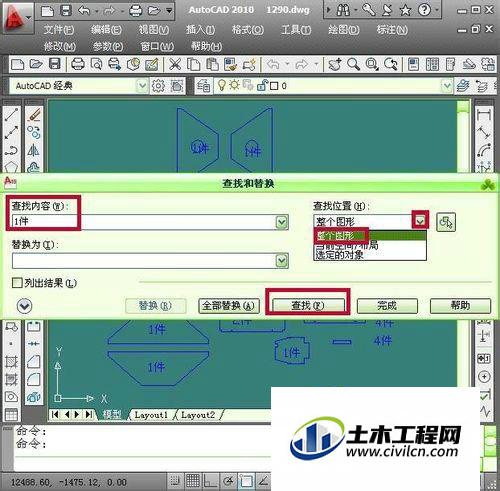This screenshot has width=500, height=491.
Task: Open the 插入(I) menu
Action: (x=200, y=30)
